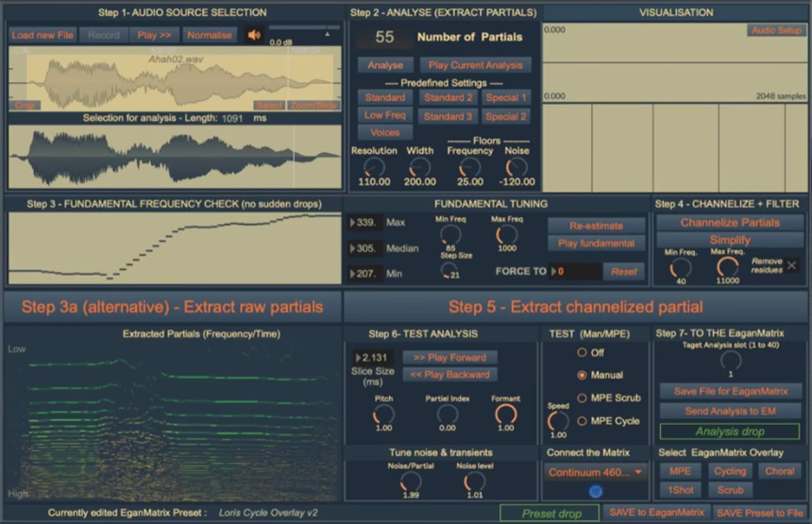Open the Continuum 460 device dropdown

tap(596, 472)
